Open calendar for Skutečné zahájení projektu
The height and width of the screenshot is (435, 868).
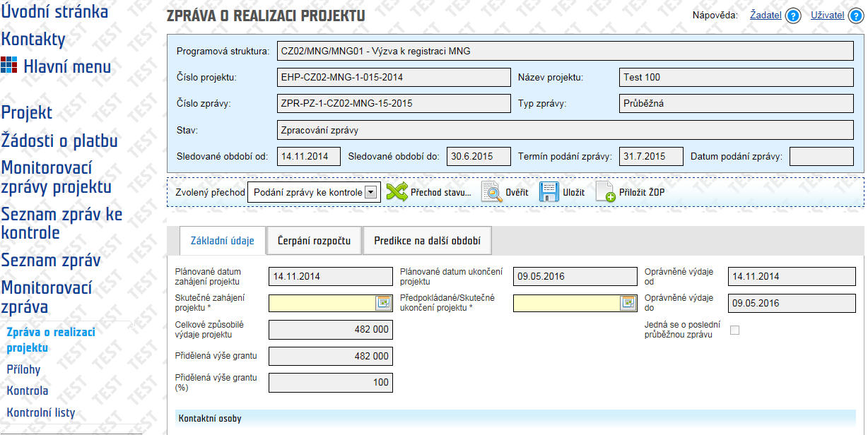384,303
